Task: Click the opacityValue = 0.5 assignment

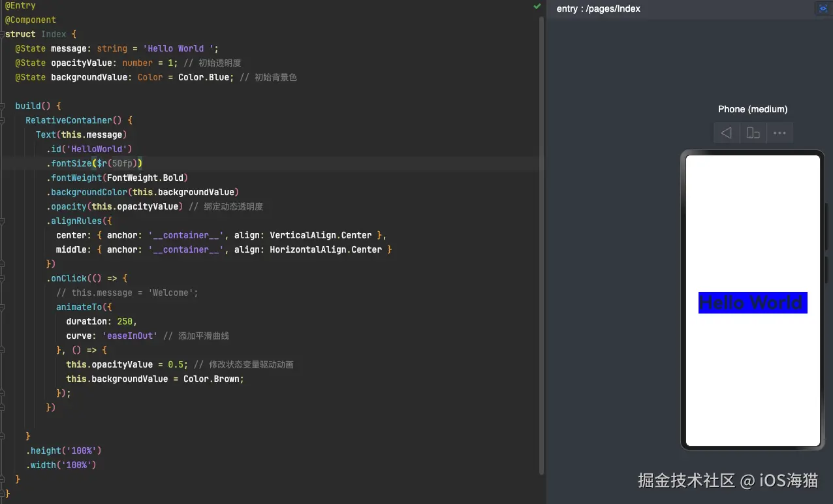Action: (x=127, y=364)
